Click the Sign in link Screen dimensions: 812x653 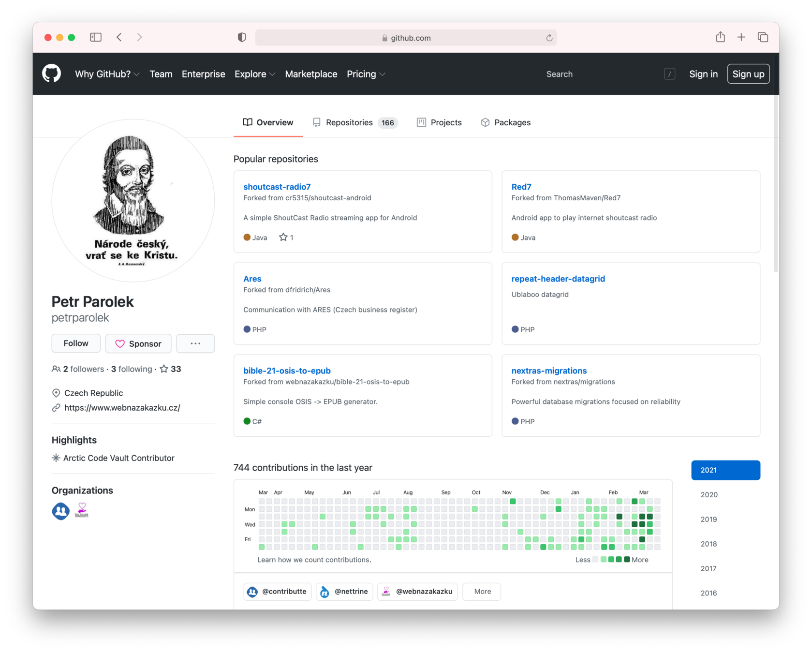point(703,74)
